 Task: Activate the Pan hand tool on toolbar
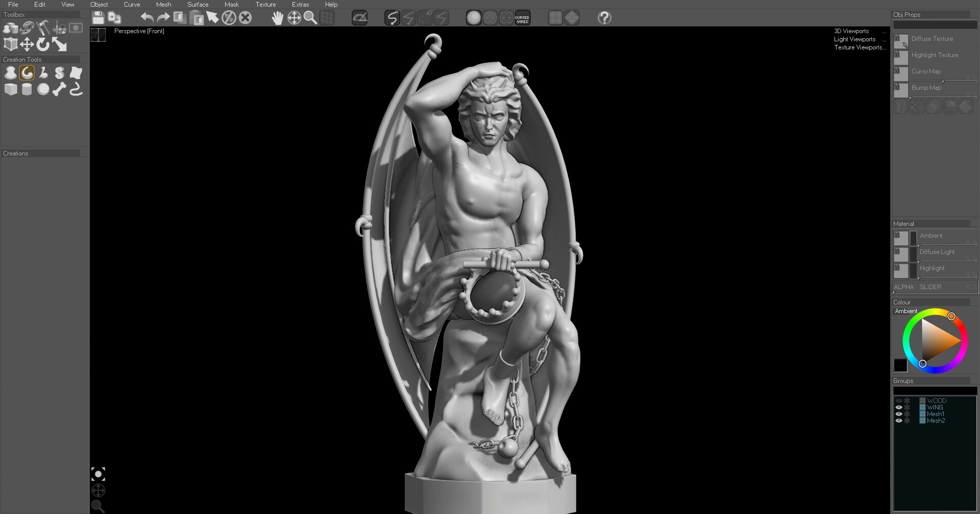point(278,17)
